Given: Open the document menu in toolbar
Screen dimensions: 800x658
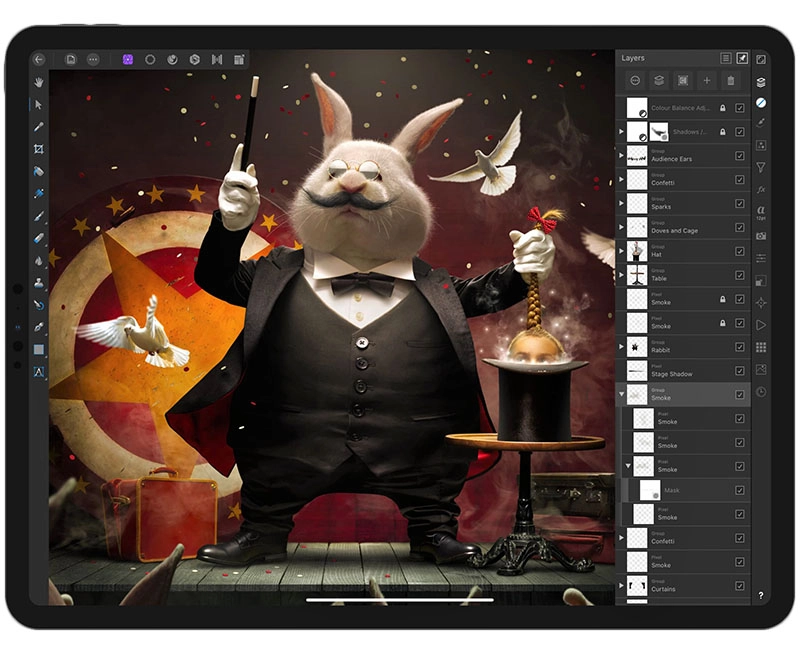Looking at the screenshot, I should (x=70, y=59).
